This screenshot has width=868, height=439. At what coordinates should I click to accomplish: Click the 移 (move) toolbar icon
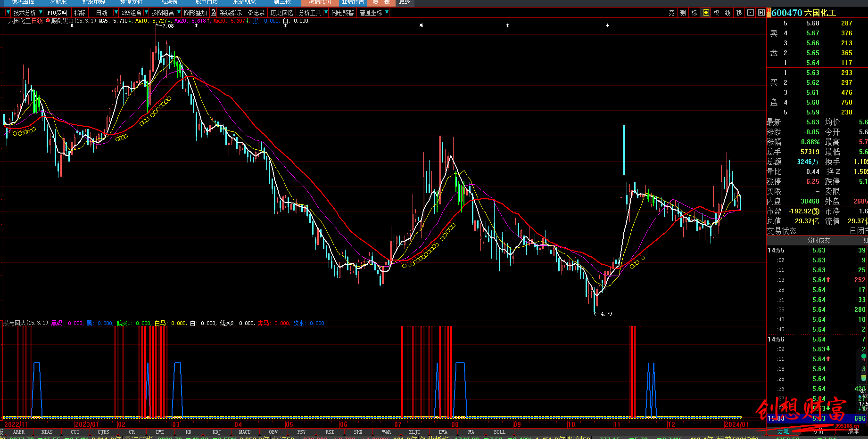(x=739, y=13)
